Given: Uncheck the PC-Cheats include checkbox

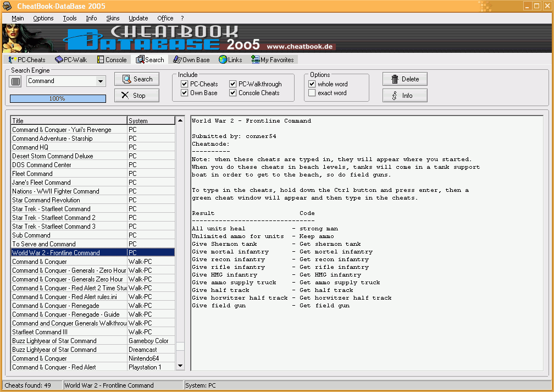Looking at the screenshot, I should tap(185, 84).
